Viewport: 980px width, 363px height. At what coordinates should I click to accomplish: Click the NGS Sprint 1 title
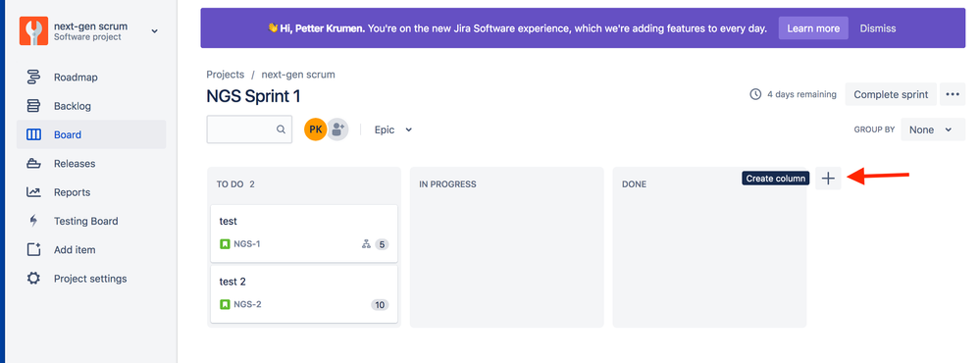tap(254, 97)
